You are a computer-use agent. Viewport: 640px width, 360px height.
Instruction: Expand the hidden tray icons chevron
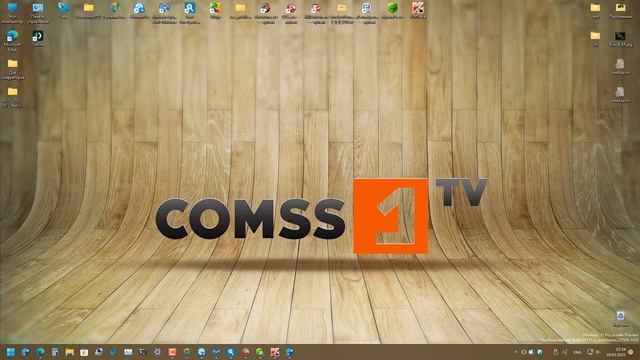516,352
